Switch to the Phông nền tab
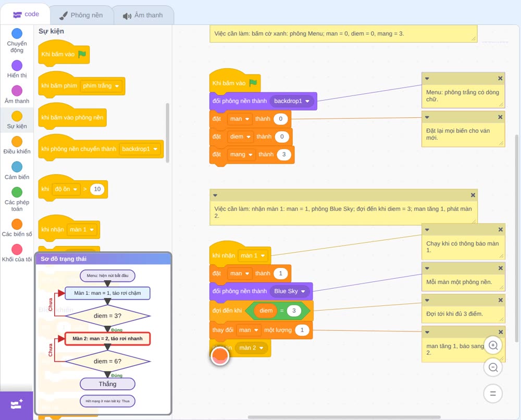This screenshot has width=521, height=420. pyautogui.click(x=81, y=15)
